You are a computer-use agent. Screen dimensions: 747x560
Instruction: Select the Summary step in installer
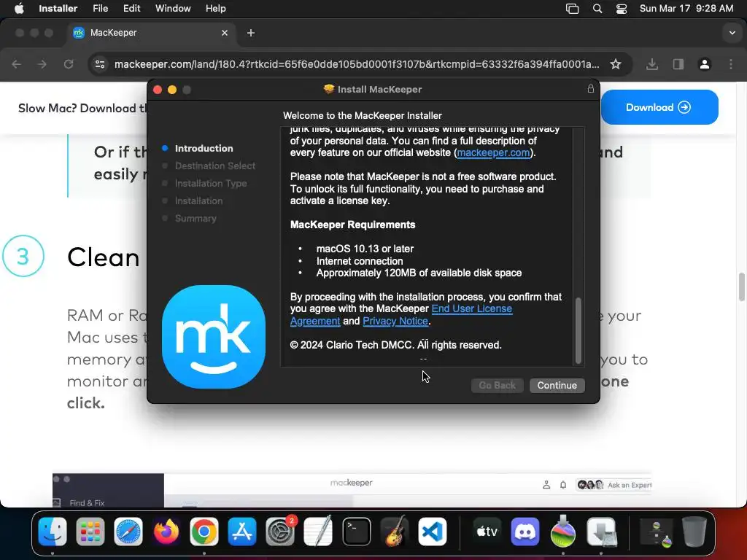196,219
